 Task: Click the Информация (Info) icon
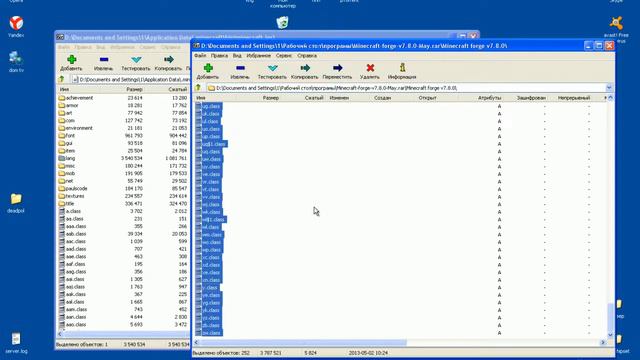[402, 68]
